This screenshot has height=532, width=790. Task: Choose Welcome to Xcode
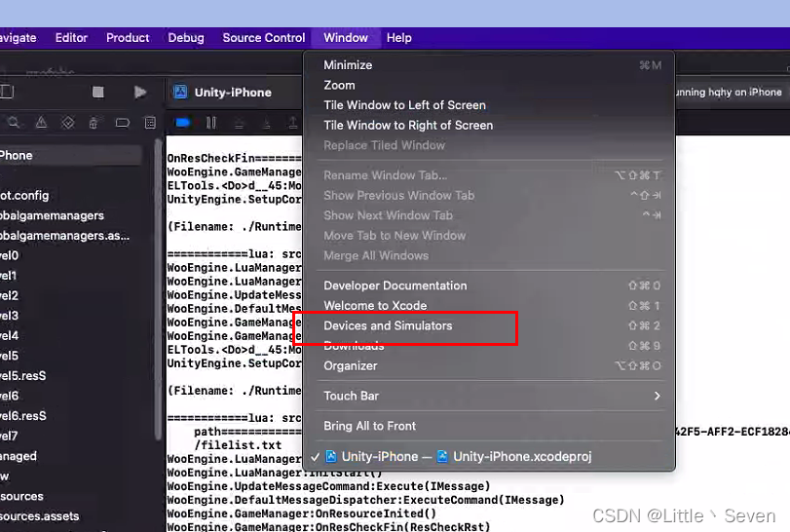coord(489,306)
